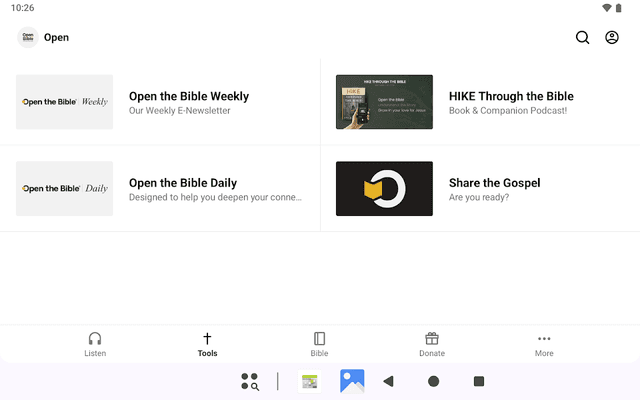
Task: Tap the Donate gift icon
Action: click(x=432, y=338)
